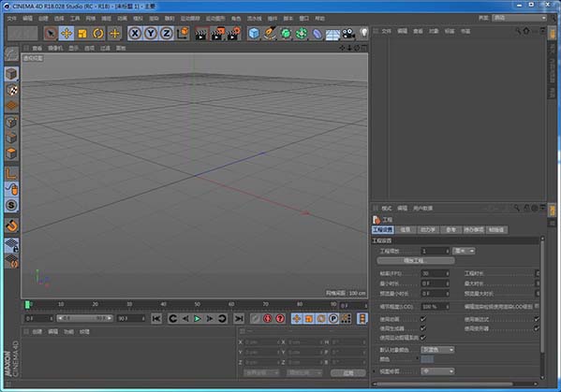Click the blue capsule deformer icon

317,34
